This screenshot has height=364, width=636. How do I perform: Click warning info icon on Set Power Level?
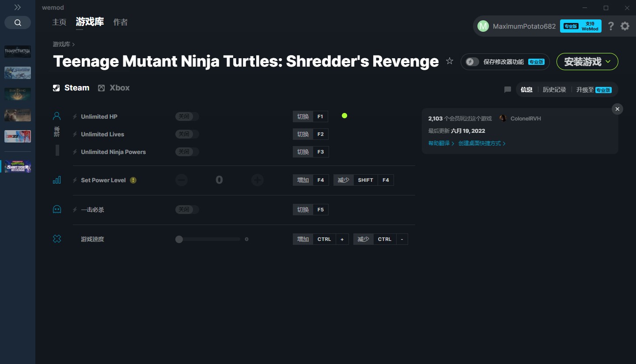click(x=133, y=180)
